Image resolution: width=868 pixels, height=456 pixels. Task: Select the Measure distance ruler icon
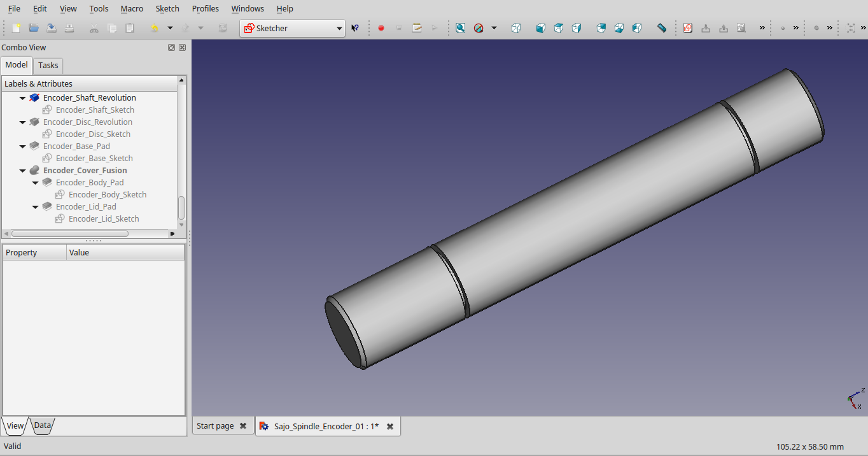click(x=662, y=28)
